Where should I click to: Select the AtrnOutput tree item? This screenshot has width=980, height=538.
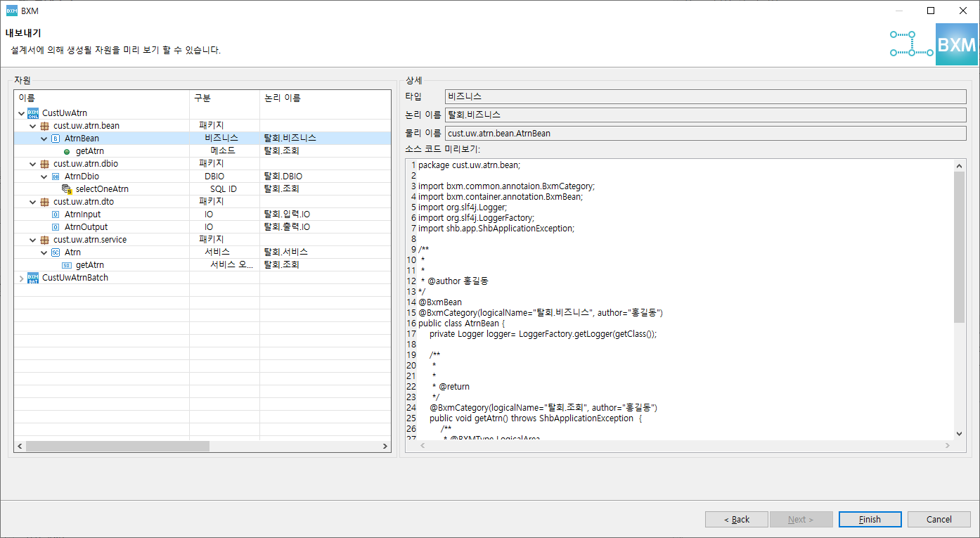pos(86,227)
